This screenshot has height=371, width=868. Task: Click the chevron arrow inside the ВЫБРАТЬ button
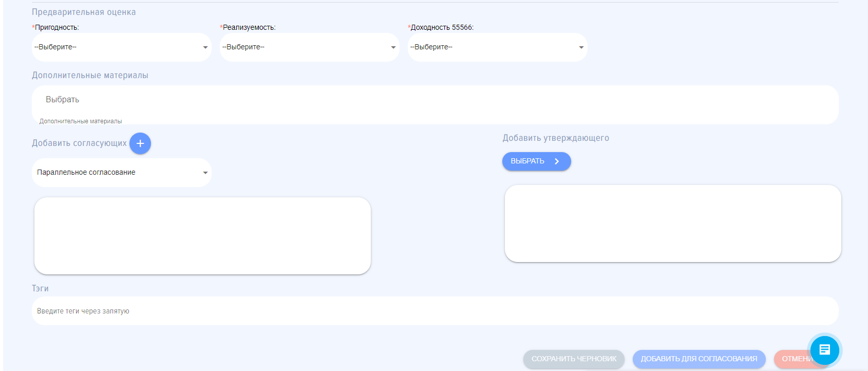557,161
